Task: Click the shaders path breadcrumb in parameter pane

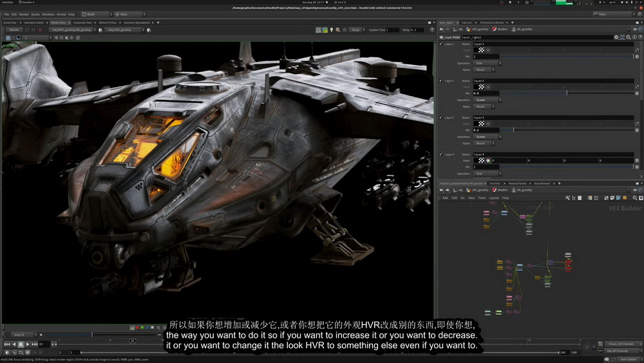Action: 500,30
